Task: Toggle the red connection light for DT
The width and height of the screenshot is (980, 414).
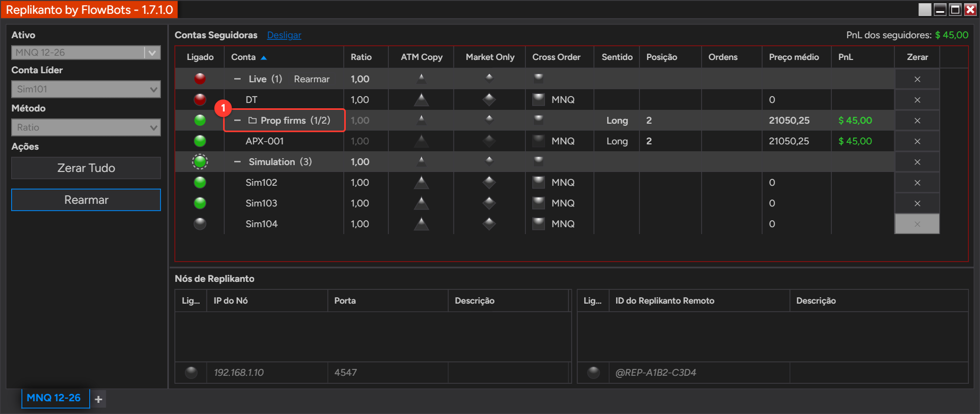Action: point(200,99)
